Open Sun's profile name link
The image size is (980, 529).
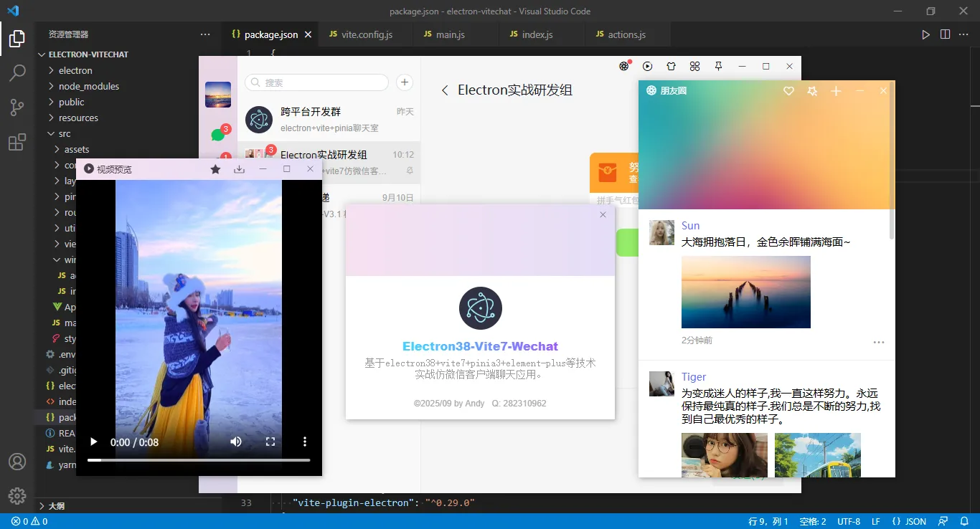pyautogui.click(x=690, y=226)
